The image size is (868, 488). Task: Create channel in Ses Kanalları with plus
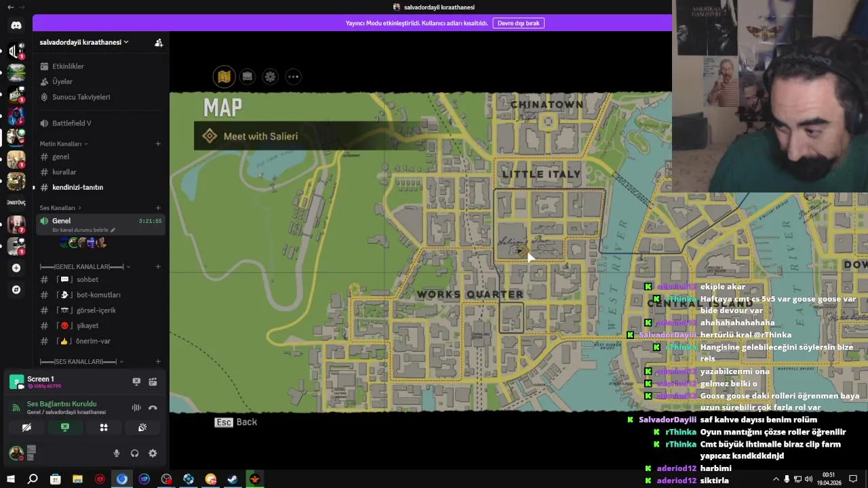(x=158, y=208)
